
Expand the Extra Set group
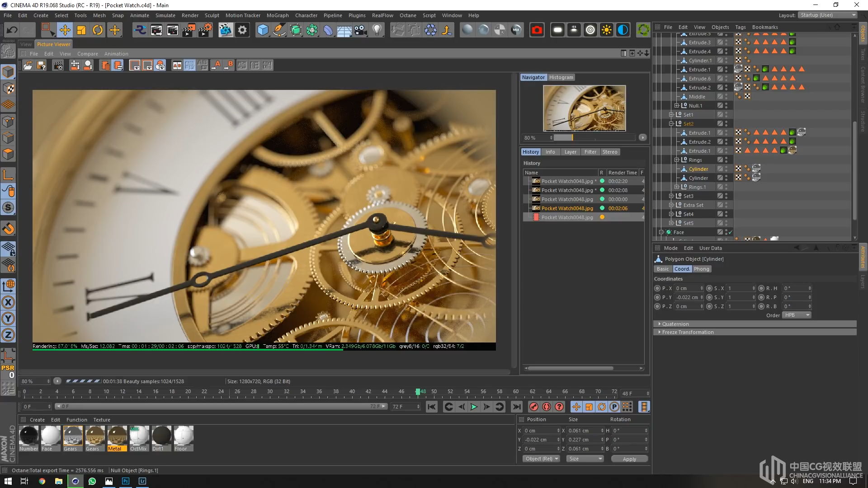(671, 205)
